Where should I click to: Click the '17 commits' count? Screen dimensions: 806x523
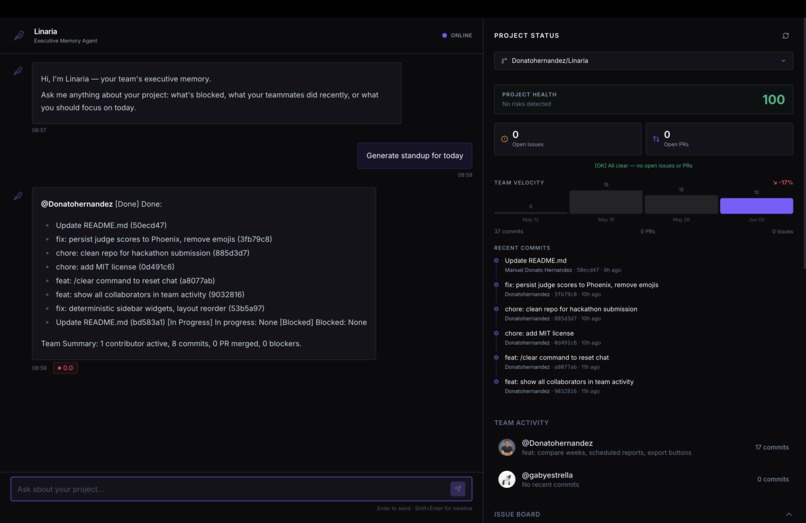coord(772,447)
